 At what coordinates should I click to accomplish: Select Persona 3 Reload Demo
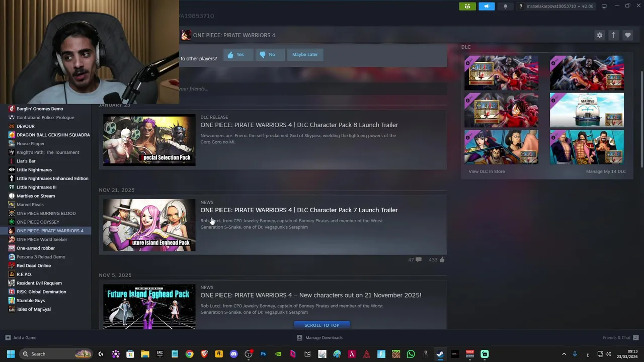click(x=41, y=257)
